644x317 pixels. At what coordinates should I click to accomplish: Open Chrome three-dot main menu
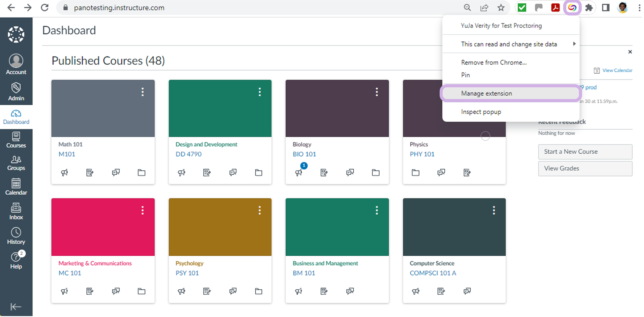(639, 8)
